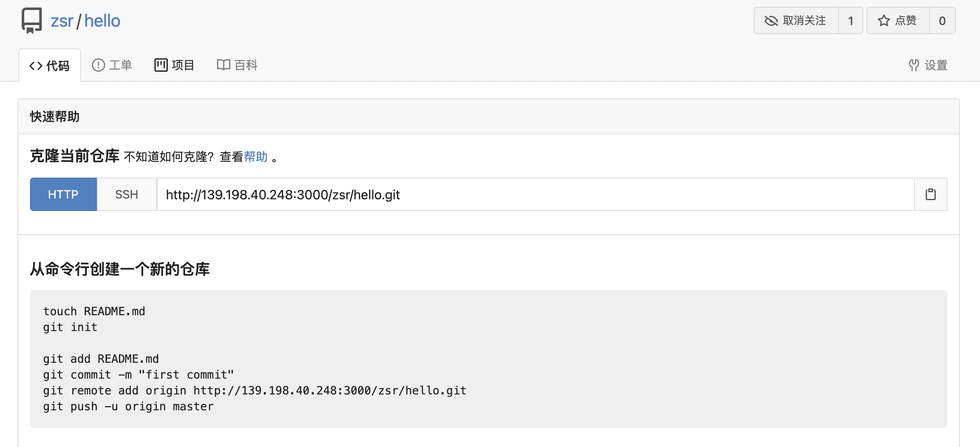
Task: Click the open book wiki icon 百科
Action: (x=223, y=65)
